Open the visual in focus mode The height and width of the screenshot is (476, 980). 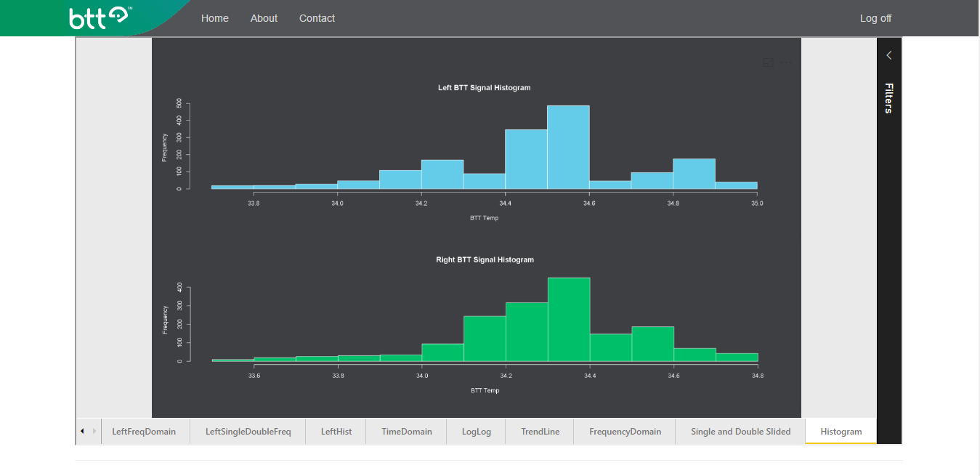tap(768, 62)
